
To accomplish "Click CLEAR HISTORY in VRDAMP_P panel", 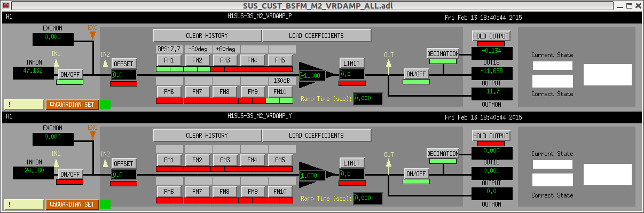I will click(x=207, y=36).
